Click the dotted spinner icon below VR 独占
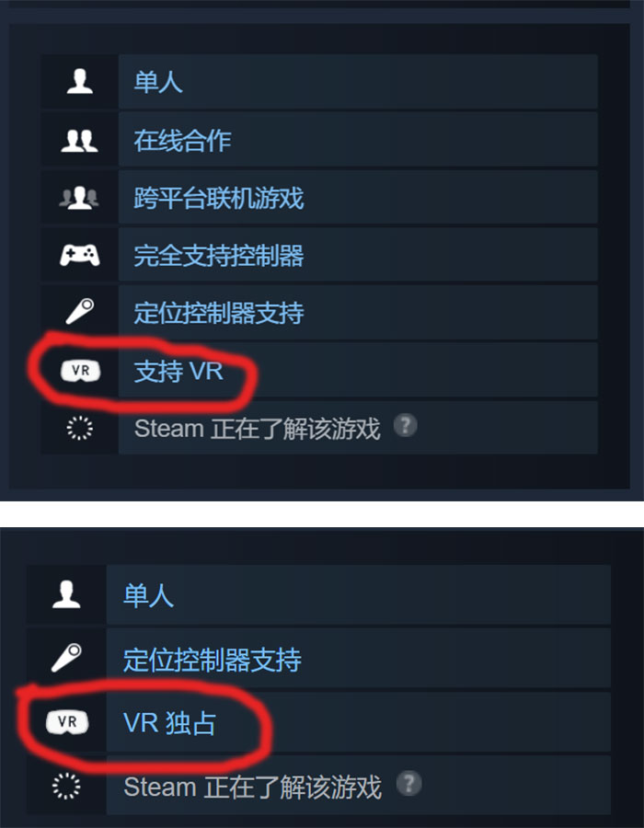Screen dimensions: 644x828 click(x=66, y=787)
